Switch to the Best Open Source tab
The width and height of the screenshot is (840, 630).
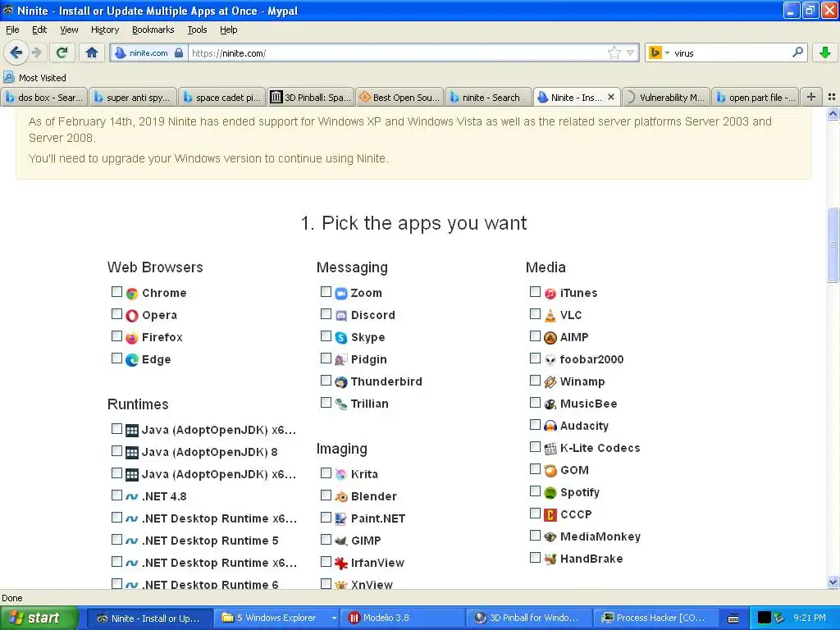(x=399, y=97)
